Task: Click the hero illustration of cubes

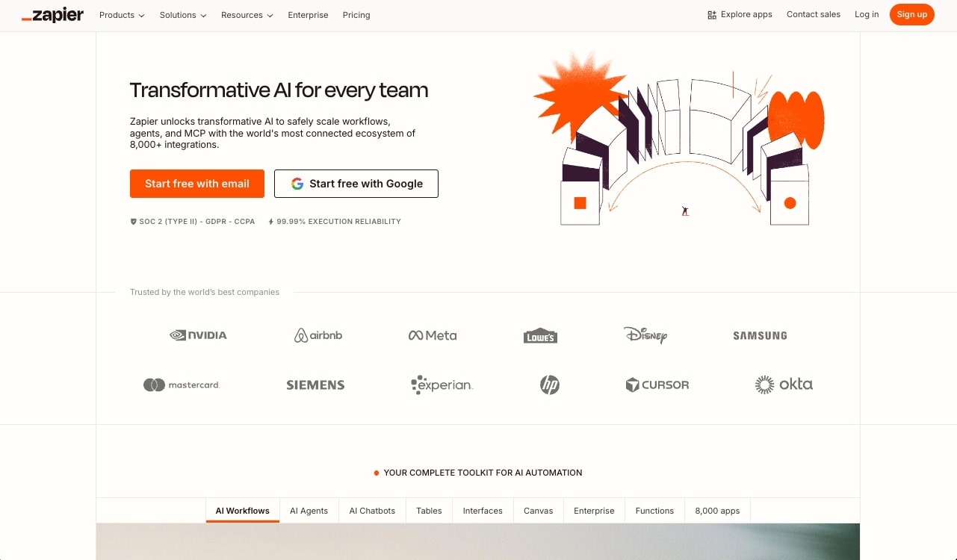Action: click(678, 139)
